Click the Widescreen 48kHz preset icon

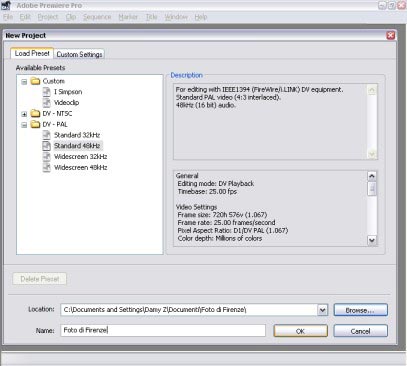click(47, 167)
